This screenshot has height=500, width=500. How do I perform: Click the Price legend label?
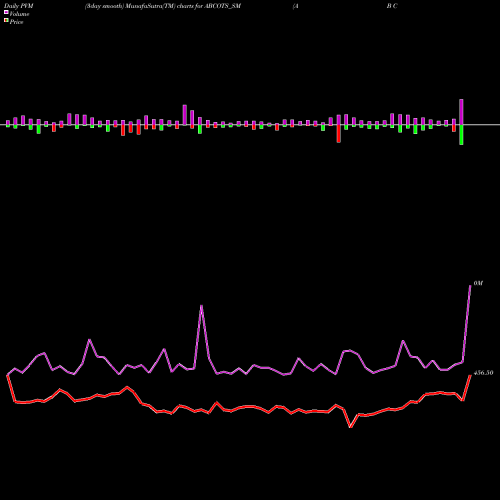[17, 22]
